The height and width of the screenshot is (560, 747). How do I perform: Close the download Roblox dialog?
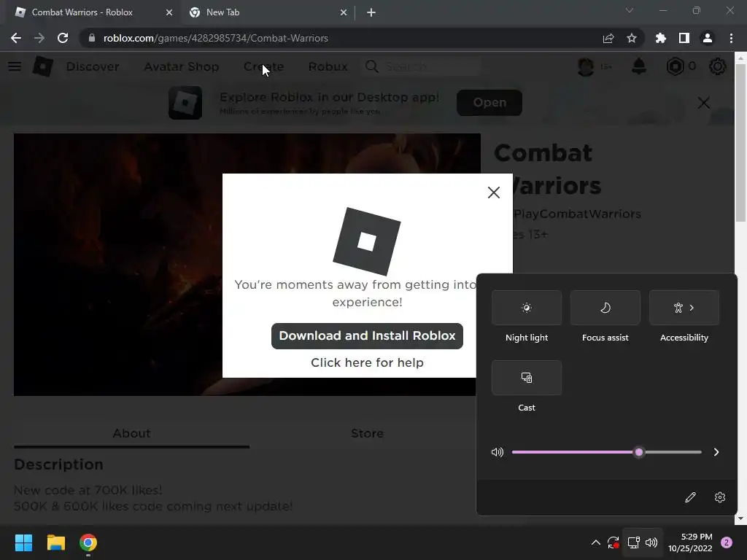tap(494, 192)
